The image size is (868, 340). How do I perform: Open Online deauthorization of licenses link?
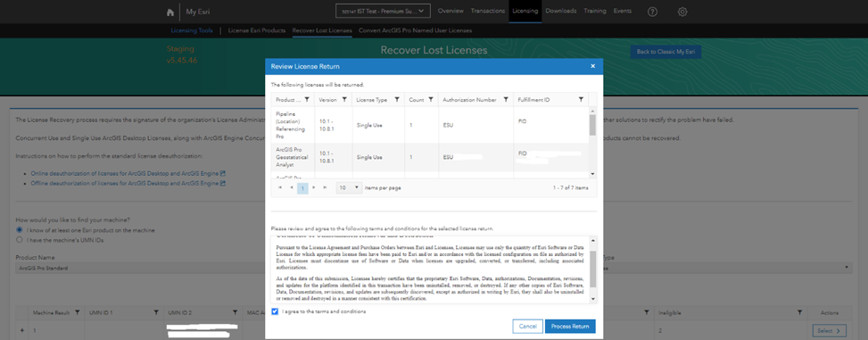[x=125, y=173]
